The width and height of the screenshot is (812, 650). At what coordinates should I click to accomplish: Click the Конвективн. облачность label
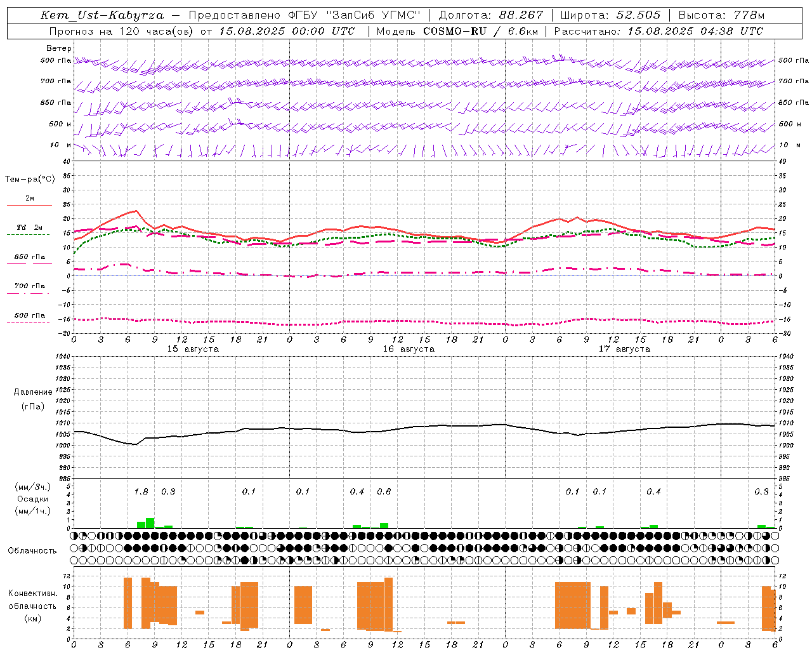pyautogui.click(x=32, y=599)
